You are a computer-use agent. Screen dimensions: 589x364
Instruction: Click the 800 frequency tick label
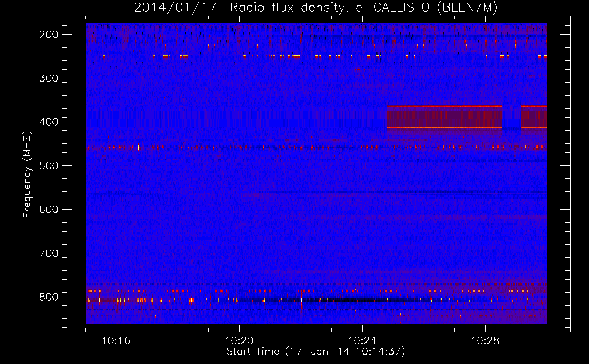pos(49,297)
